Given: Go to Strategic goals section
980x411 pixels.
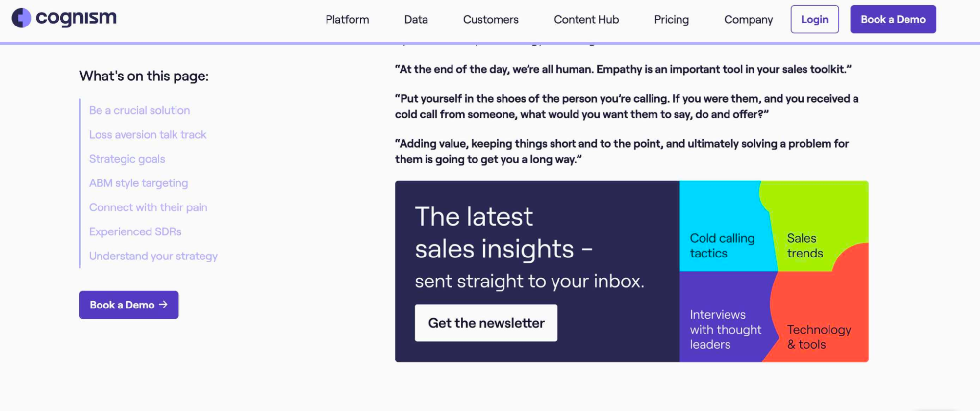Looking at the screenshot, I should 127,159.
